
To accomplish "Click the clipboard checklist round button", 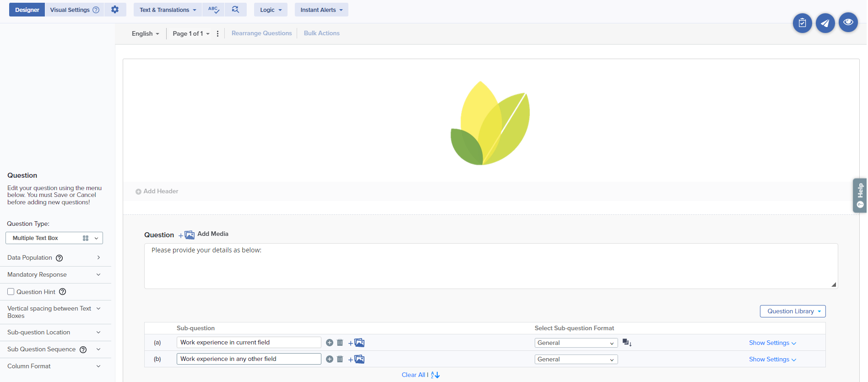I will click(802, 23).
